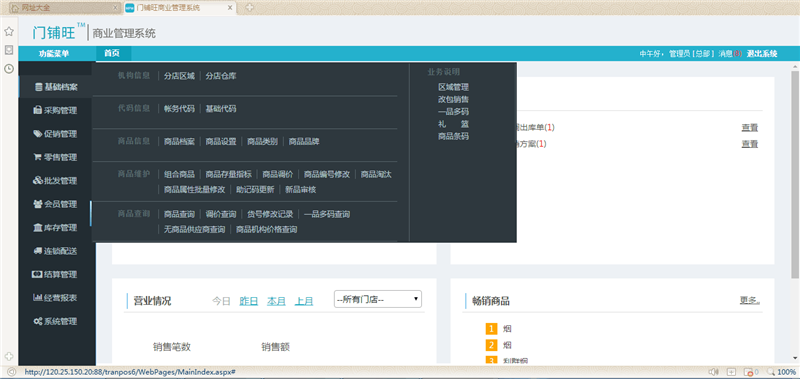The width and height of the screenshot is (800, 379).
Task: Show 本月 sales in 营业情况
Action: coord(276,301)
